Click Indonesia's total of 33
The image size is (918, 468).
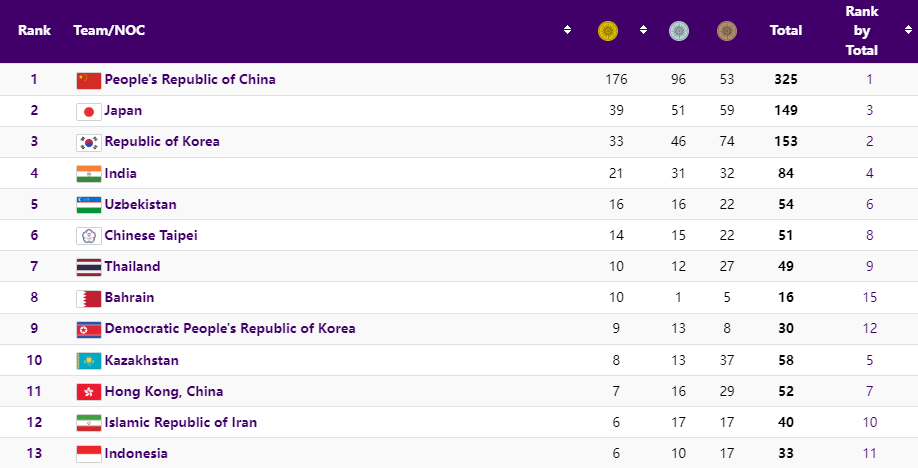[x=786, y=453]
